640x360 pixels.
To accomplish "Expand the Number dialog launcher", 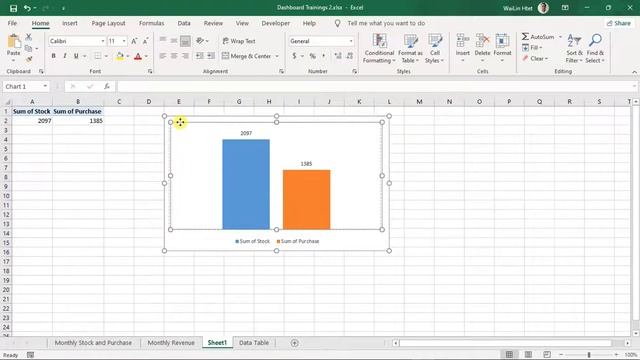I will [354, 71].
